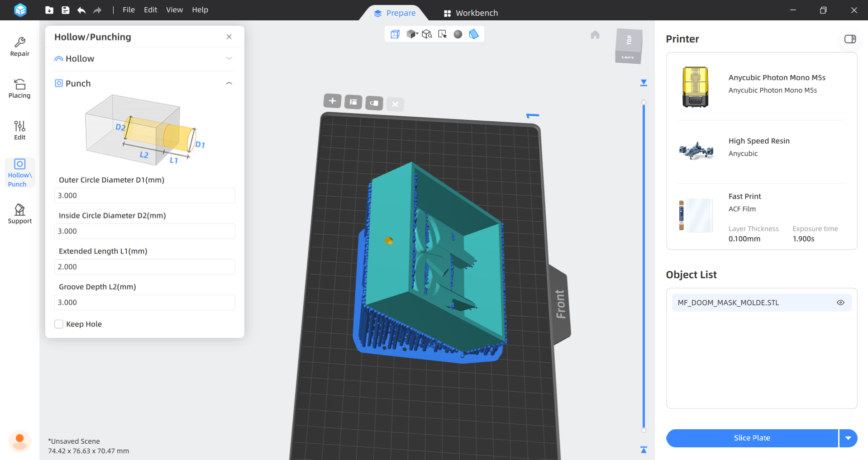Click the Anycubic app logo
This screenshot has width=868, height=460.
click(x=20, y=9)
